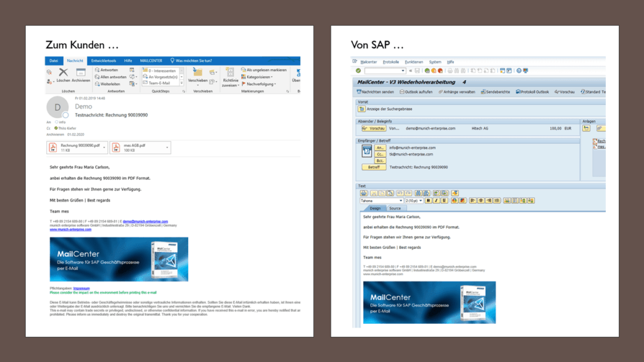Click the Nachrichten senden toolbar button
This screenshot has height=362, width=644.
375,92
